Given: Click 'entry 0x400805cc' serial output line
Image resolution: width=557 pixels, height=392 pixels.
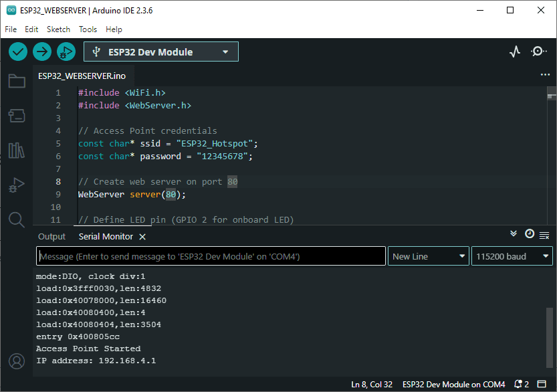Looking at the screenshot, I should point(78,336).
